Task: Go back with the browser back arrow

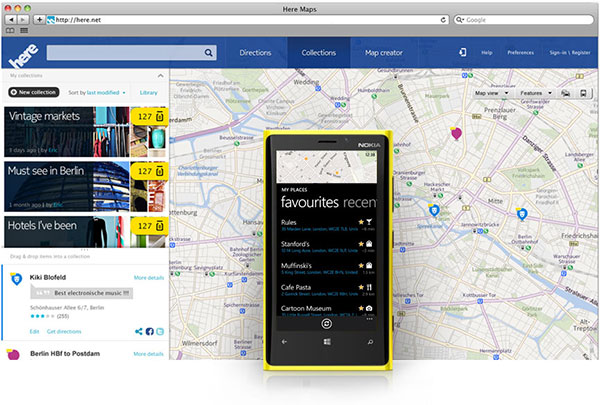Action: coord(11,20)
